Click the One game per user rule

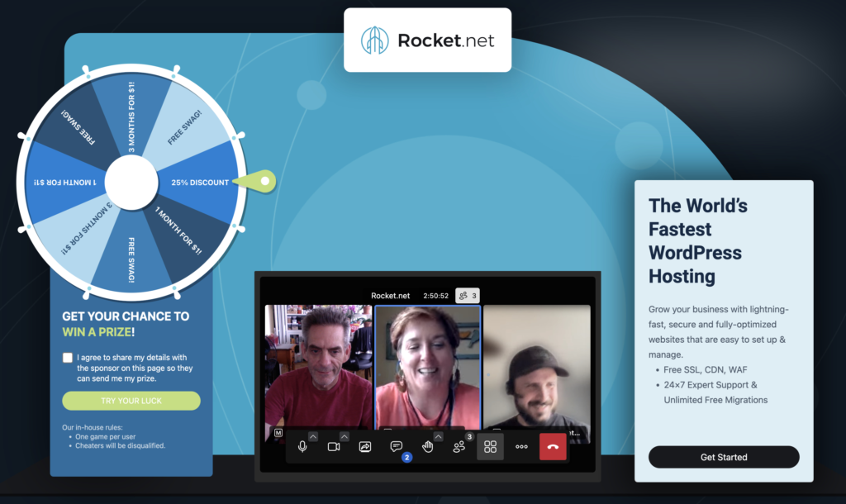[x=106, y=436]
